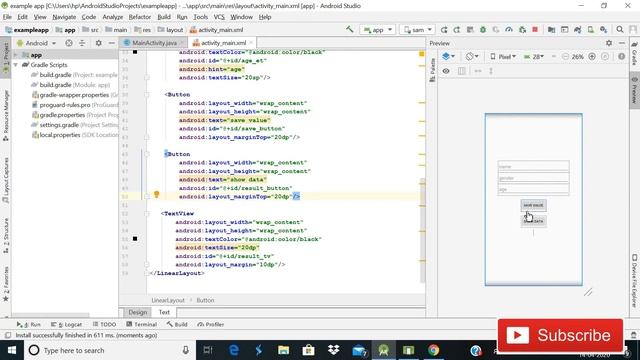Viewport: 640px width, 360px height.
Task: Click the Profile app gauge icon
Action: point(509,30)
